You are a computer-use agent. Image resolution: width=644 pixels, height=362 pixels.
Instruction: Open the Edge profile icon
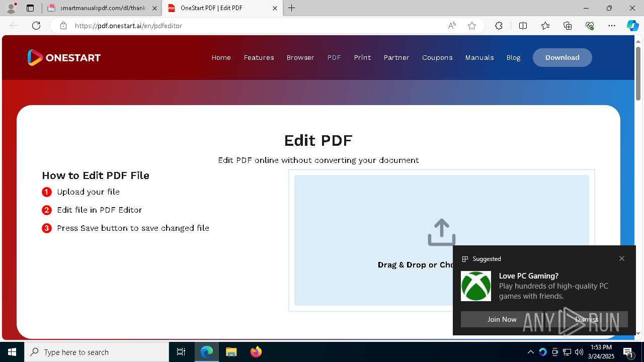click(x=11, y=8)
